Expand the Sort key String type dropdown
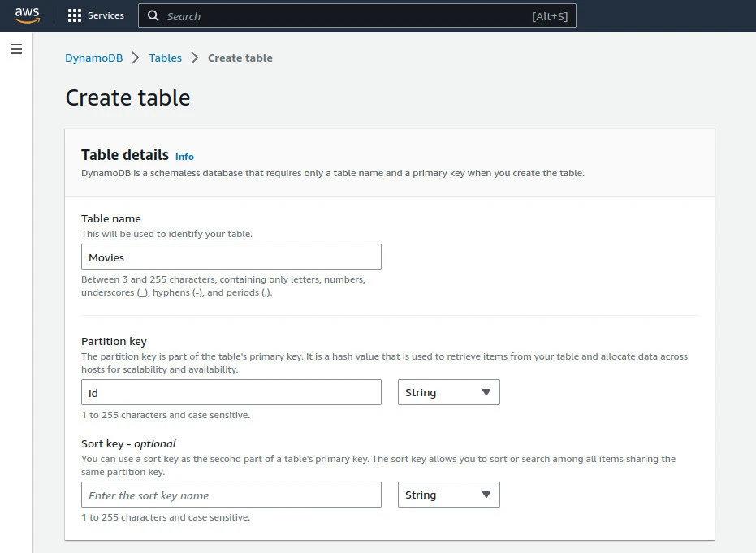The image size is (756, 553). (x=448, y=495)
